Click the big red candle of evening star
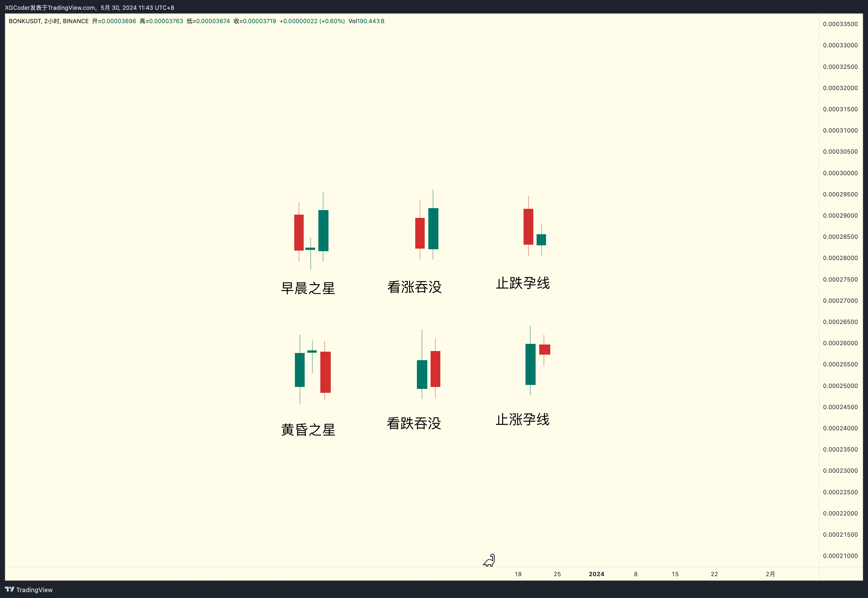This screenshot has height=598, width=868. coord(325,372)
